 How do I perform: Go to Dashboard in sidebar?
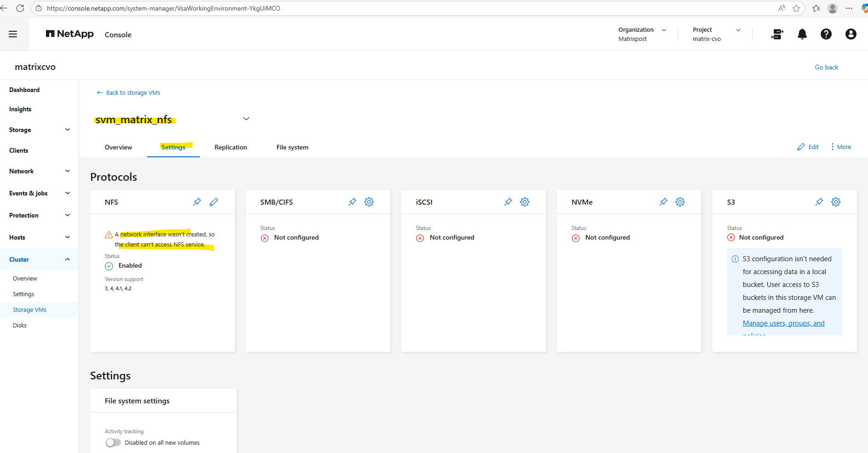pyautogui.click(x=24, y=90)
